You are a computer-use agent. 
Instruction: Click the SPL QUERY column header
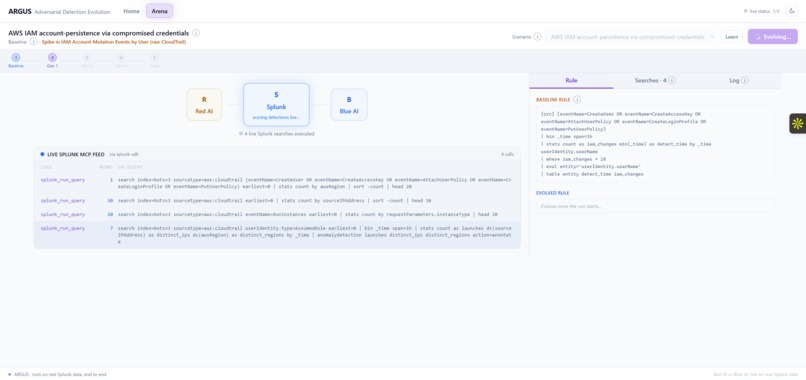click(x=130, y=167)
